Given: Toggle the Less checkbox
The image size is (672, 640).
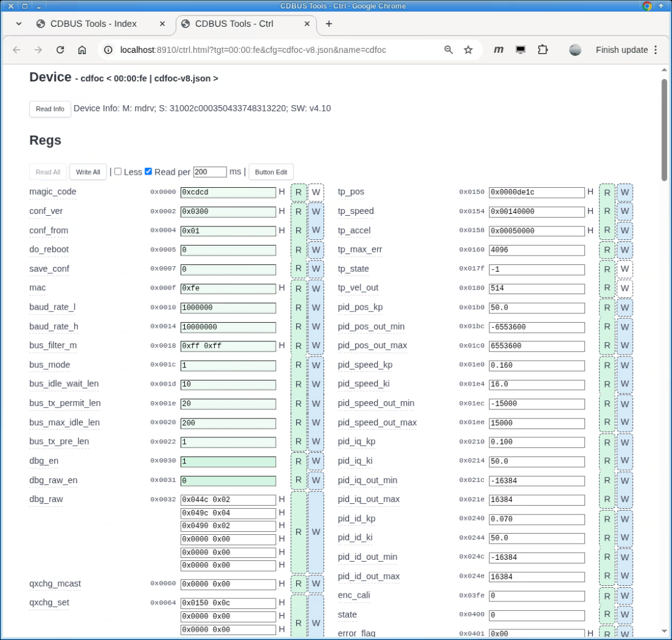Looking at the screenshot, I should pos(118,172).
